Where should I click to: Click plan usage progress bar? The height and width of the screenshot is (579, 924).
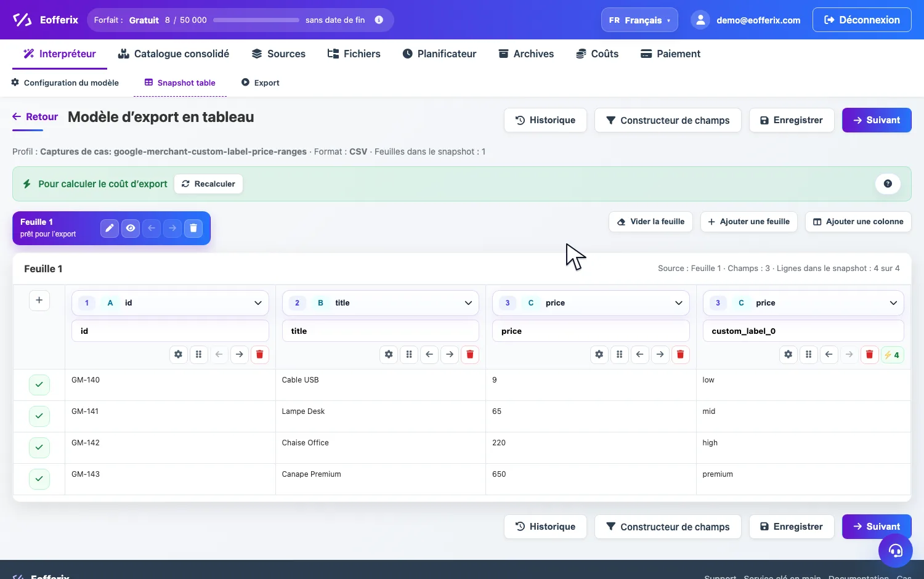tap(256, 20)
